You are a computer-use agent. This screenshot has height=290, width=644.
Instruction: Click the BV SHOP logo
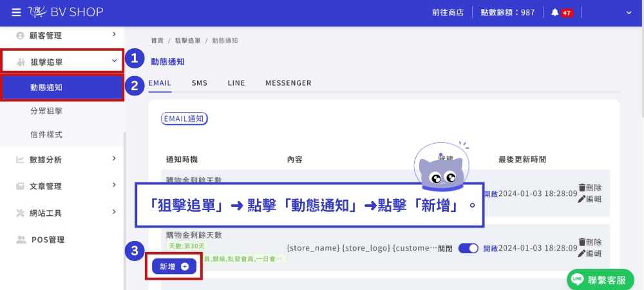pos(66,12)
